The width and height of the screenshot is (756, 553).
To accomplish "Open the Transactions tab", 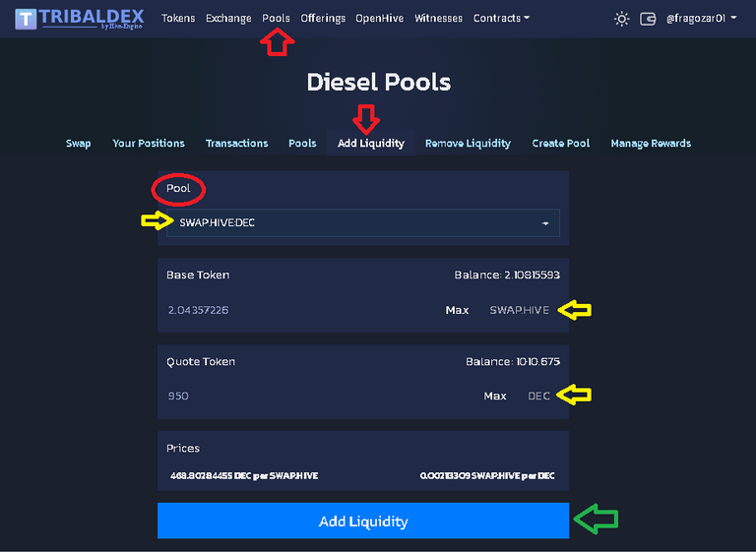I will click(236, 144).
